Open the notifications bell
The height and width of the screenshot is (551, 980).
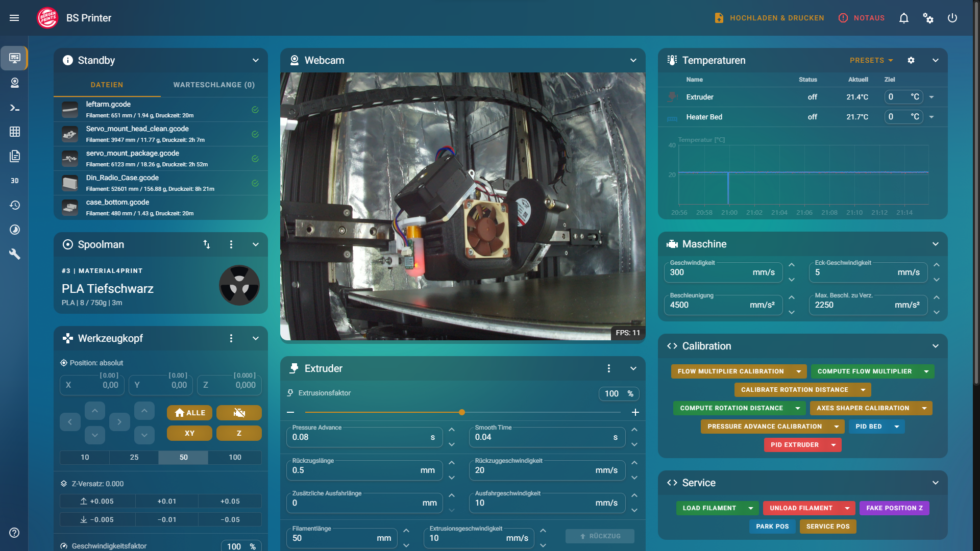point(903,18)
